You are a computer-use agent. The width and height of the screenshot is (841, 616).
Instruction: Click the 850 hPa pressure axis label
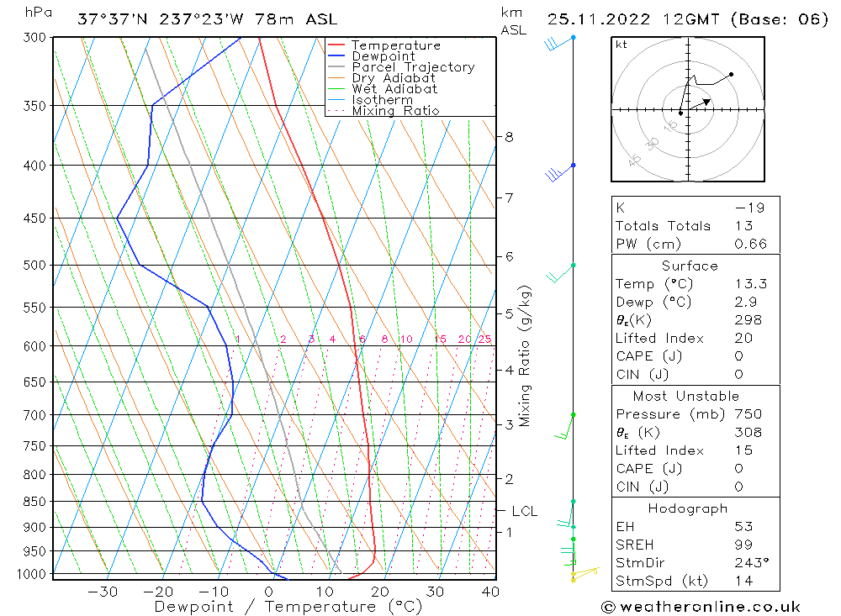(34, 502)
